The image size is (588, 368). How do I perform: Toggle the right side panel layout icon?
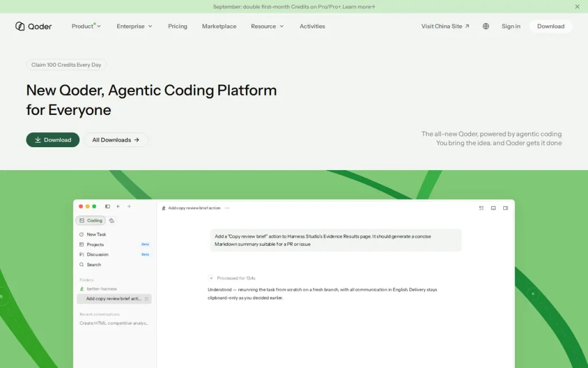click(505, 208)
